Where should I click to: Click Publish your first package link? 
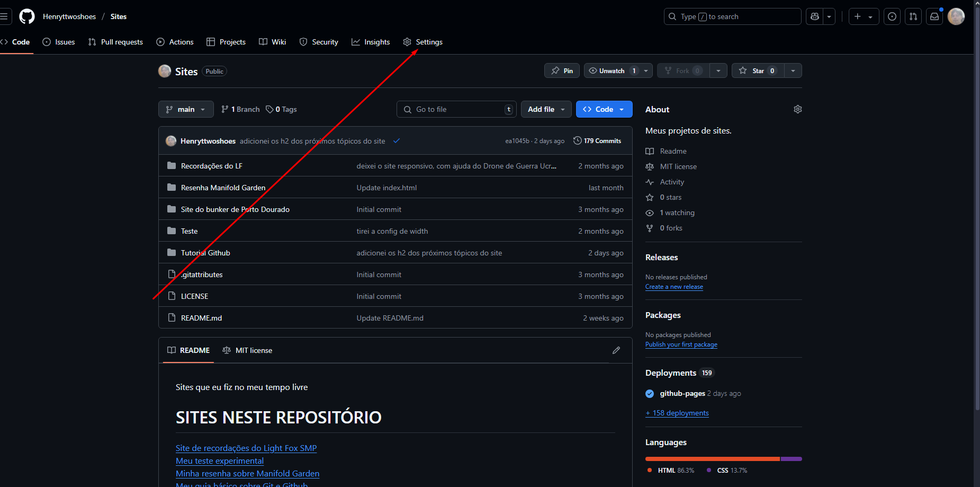pyautogui.click(x=681, y=344)
